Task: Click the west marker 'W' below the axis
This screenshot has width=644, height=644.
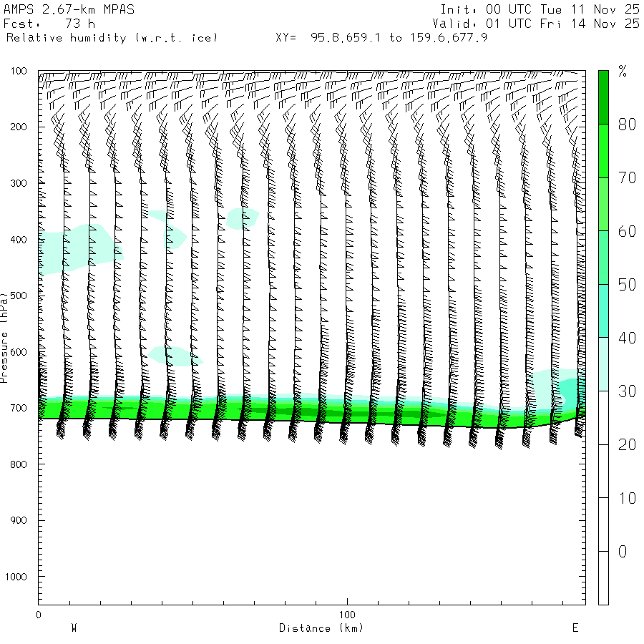Action: 74,628
